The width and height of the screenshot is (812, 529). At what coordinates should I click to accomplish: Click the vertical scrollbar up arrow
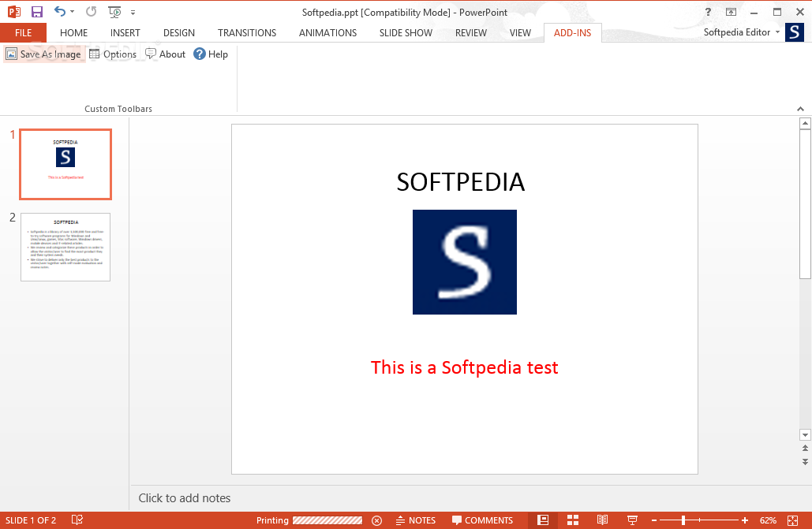click(805, 123)
